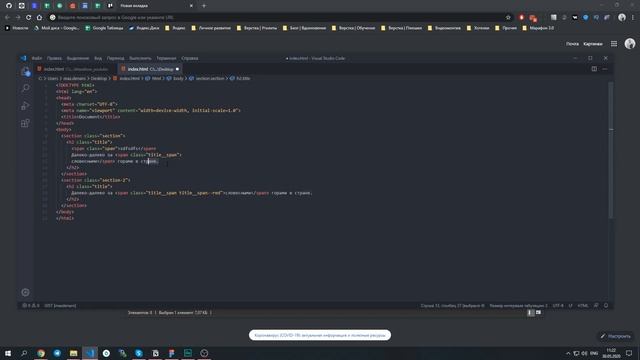Click the editor vertical scrollbar in VS Code
This screenshot has height=360, width=640.
click(x=611, y=150)
